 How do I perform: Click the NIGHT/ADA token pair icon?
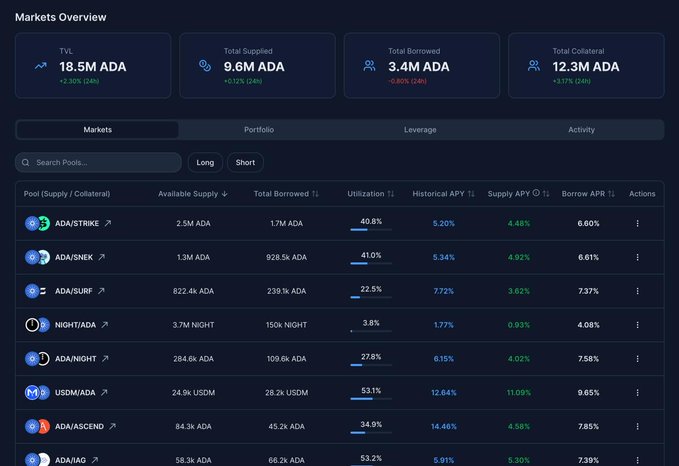[37, 324]
